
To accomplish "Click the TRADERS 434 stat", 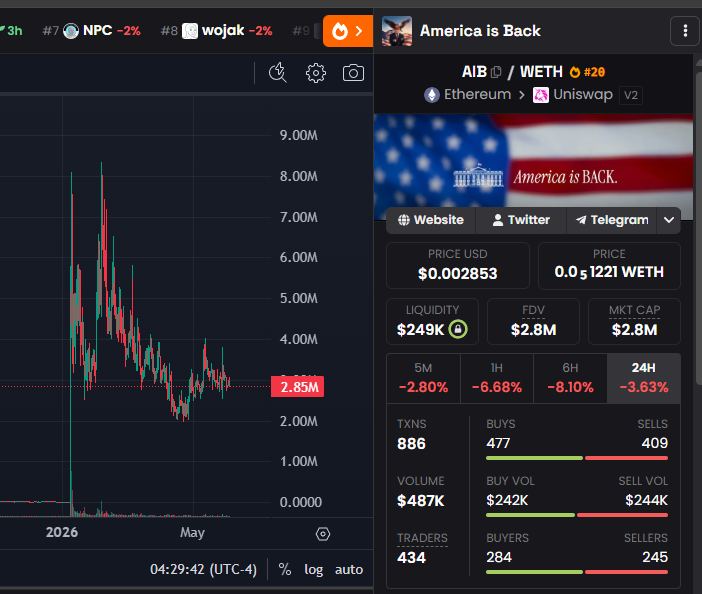I will (422, 549).
